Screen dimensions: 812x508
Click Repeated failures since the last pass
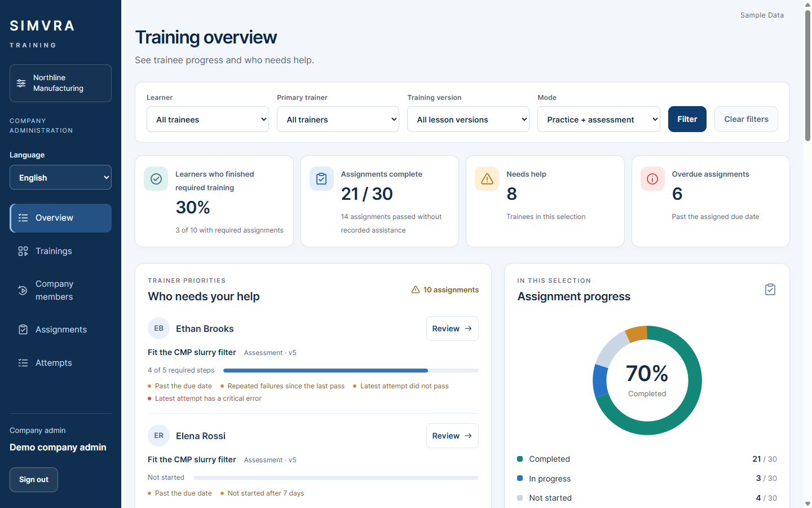click(x=286, y=386)
